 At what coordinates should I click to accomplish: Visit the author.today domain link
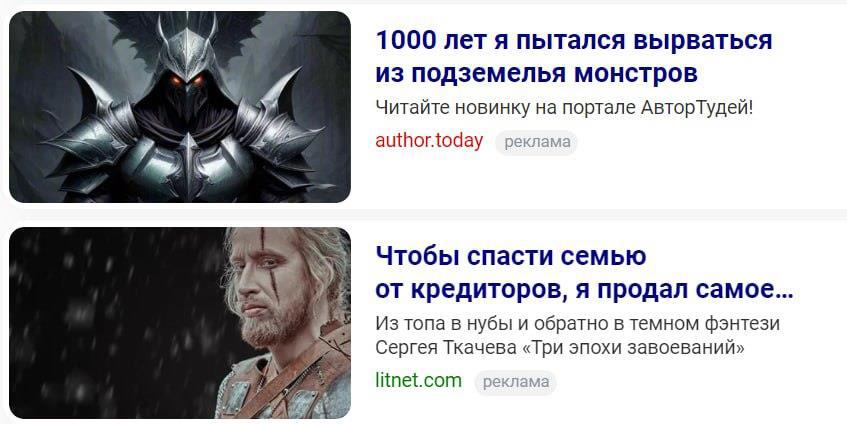point(429,141)
